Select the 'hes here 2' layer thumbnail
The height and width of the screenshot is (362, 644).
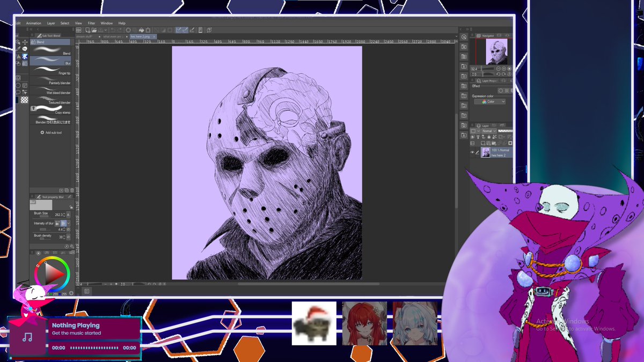pos(485,152)
